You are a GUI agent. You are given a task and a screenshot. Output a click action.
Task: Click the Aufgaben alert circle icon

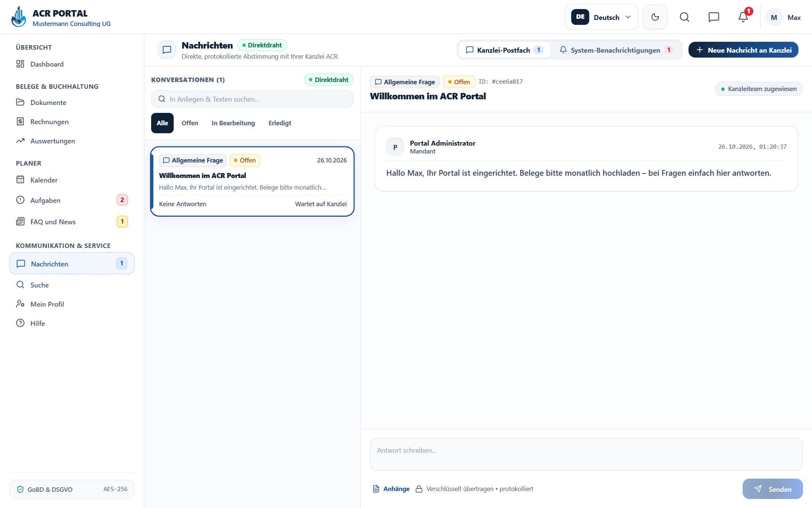point(20,200)
